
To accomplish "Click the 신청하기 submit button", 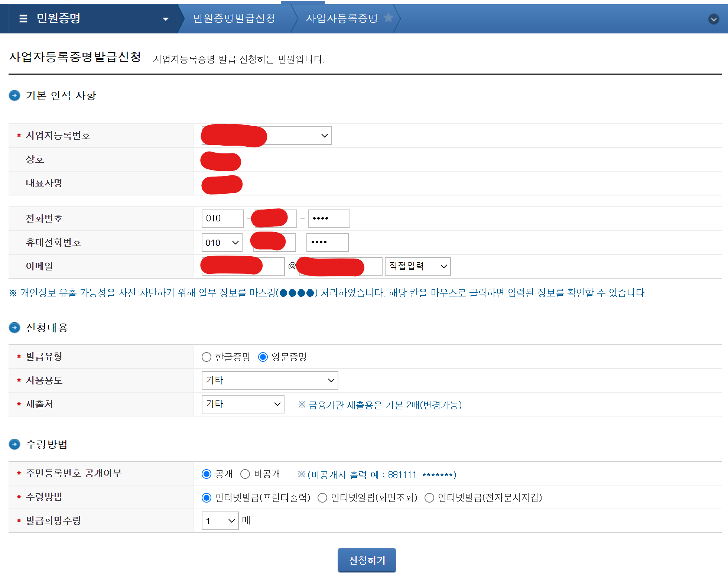I will 367,560.
